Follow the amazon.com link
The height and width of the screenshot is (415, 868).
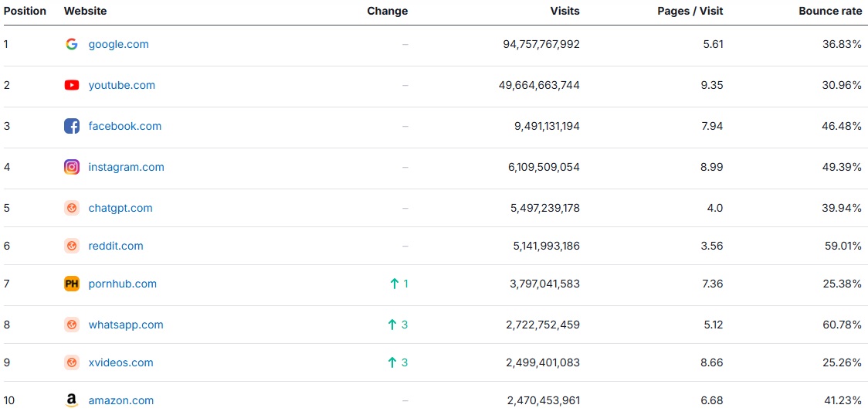(120, 400)
